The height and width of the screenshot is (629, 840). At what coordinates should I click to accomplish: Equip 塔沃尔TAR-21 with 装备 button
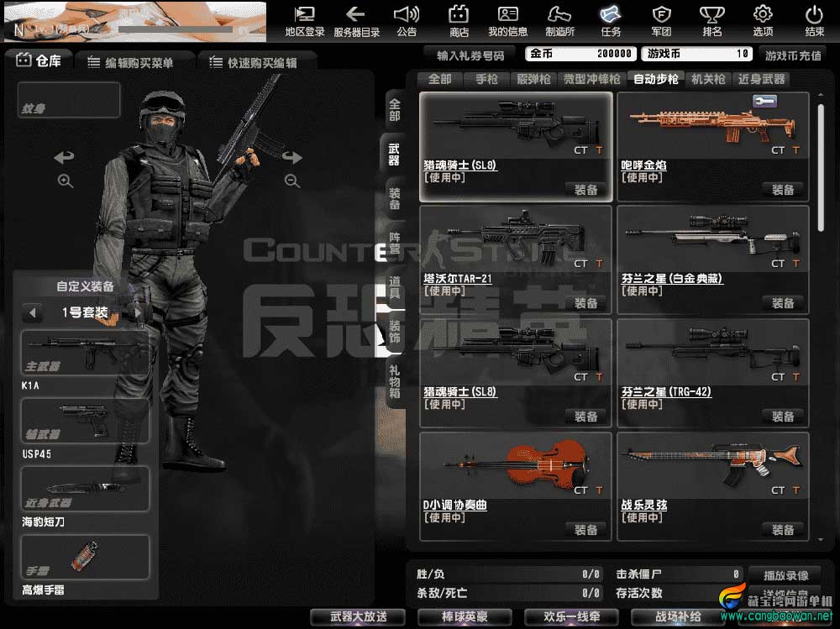pyautogui.click(x=586, y=303)
